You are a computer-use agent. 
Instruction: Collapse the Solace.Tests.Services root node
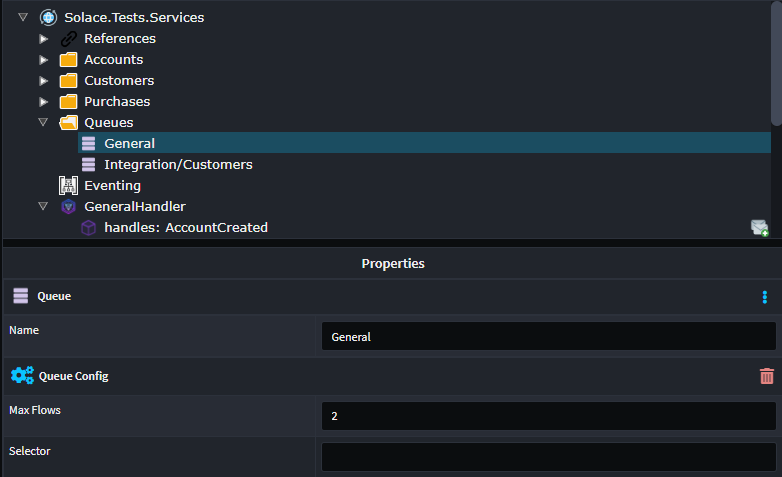click(x=23, y=17)
